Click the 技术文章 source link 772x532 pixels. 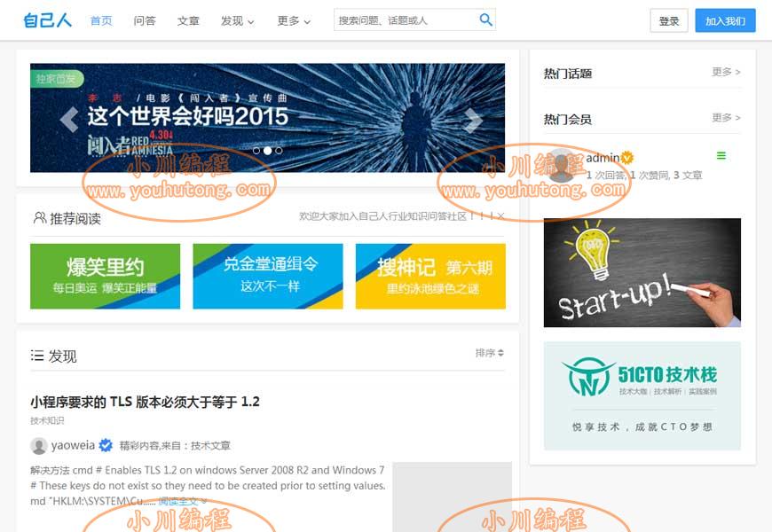210,446
